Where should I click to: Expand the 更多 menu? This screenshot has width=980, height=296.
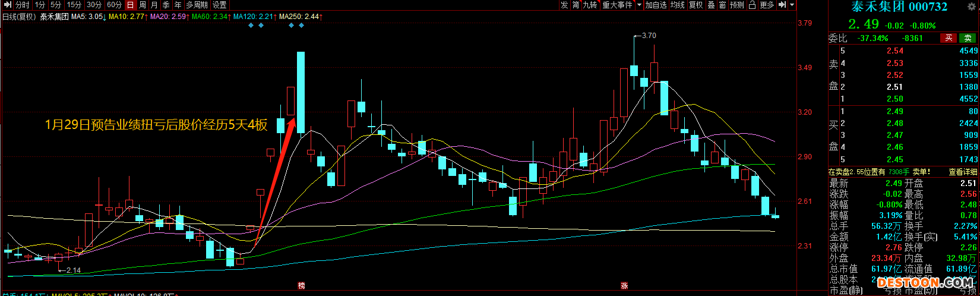pos(767,5)
